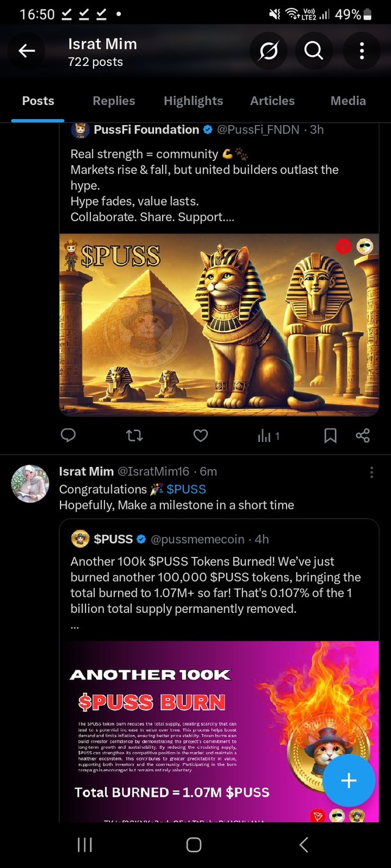Compose a new post with plus button

[349, 781]
